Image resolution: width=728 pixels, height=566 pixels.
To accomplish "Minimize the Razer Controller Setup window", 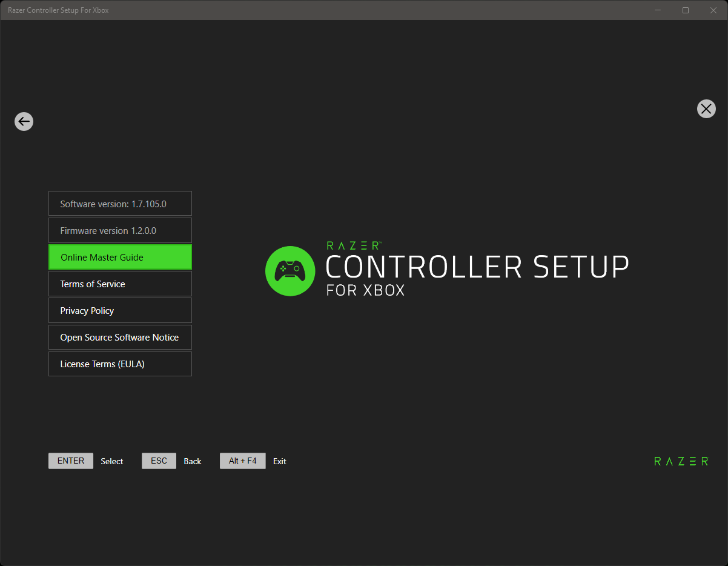I will [x=658, y=10].
